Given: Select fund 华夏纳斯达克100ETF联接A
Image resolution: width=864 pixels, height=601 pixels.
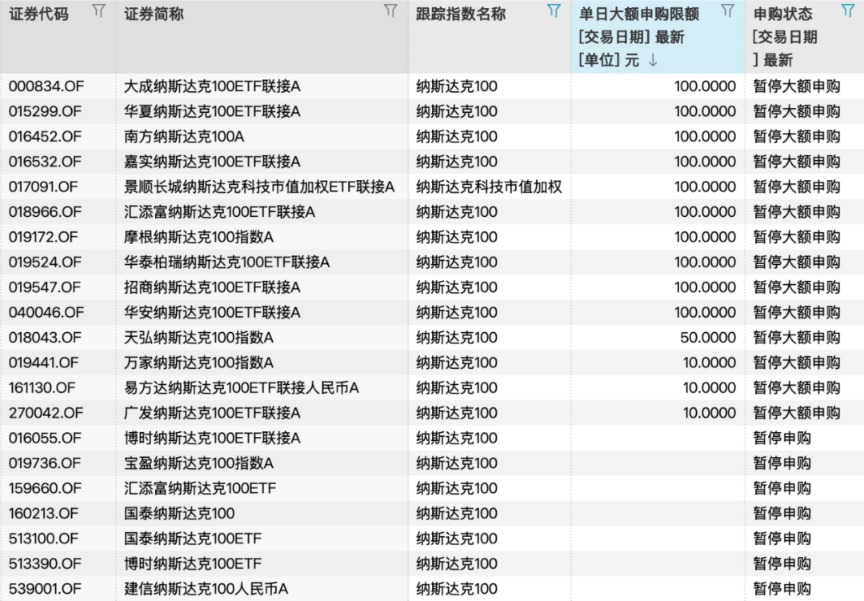Looking at the screenshot, I should coord(212,111).
